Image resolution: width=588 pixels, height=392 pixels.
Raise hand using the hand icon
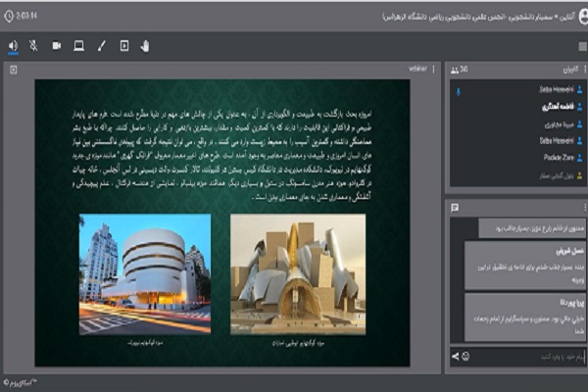(x=145, y=46)
